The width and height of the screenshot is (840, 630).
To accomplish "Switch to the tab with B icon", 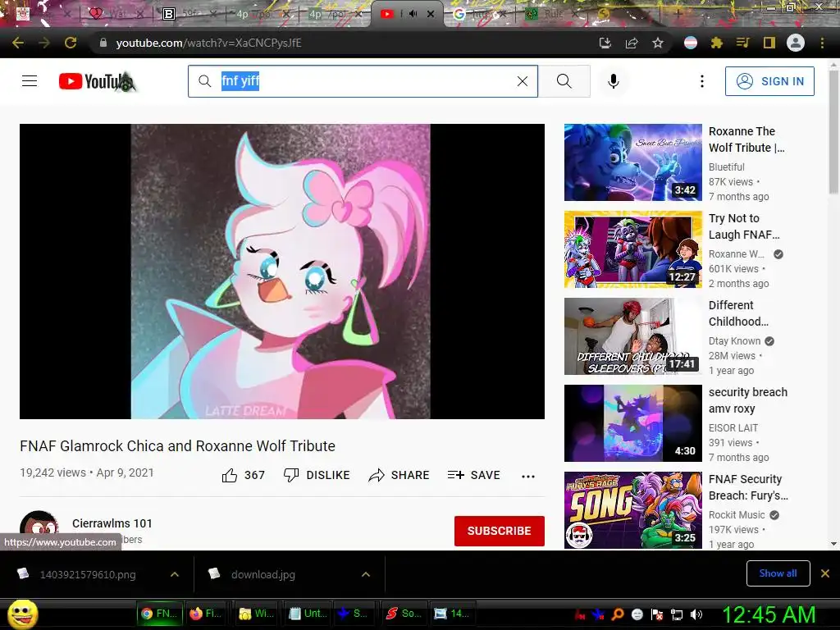I will pos(190,15).
